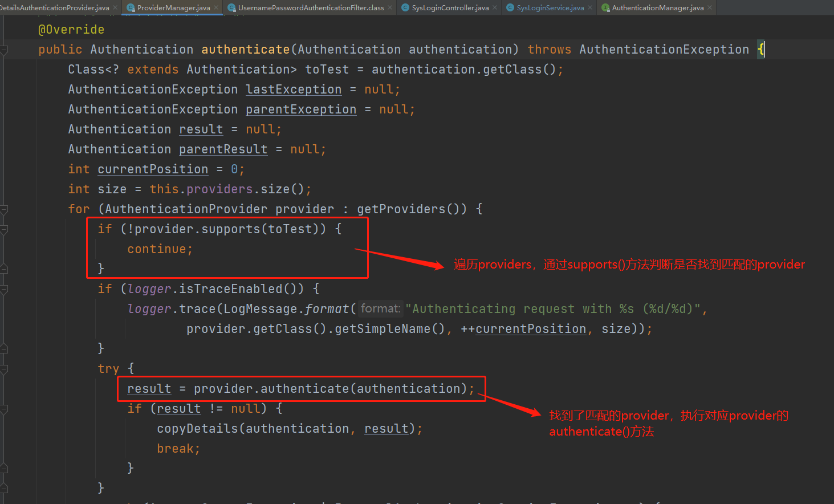Click the class icon on SysLoginController.java tab
This screenshot has height=504, width=834.
pyautogui.click(x=405, y=7)
